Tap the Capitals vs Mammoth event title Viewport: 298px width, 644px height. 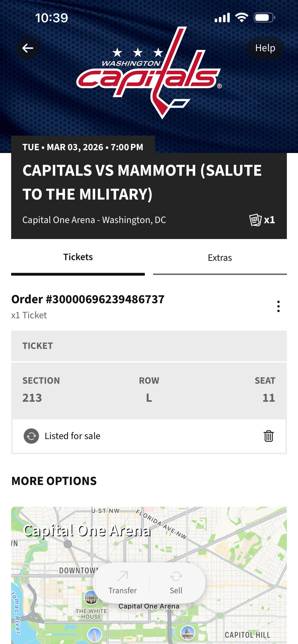142,182
